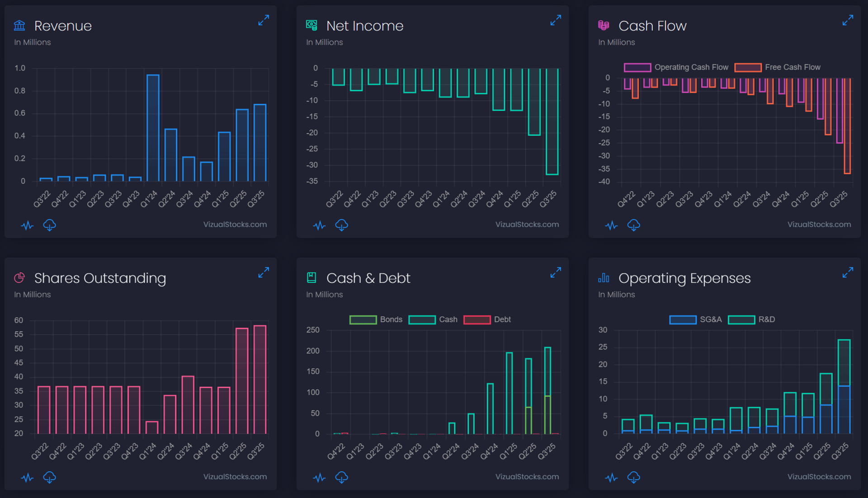Expand the Net Income chart
The image size is (868, 498).
556,20
